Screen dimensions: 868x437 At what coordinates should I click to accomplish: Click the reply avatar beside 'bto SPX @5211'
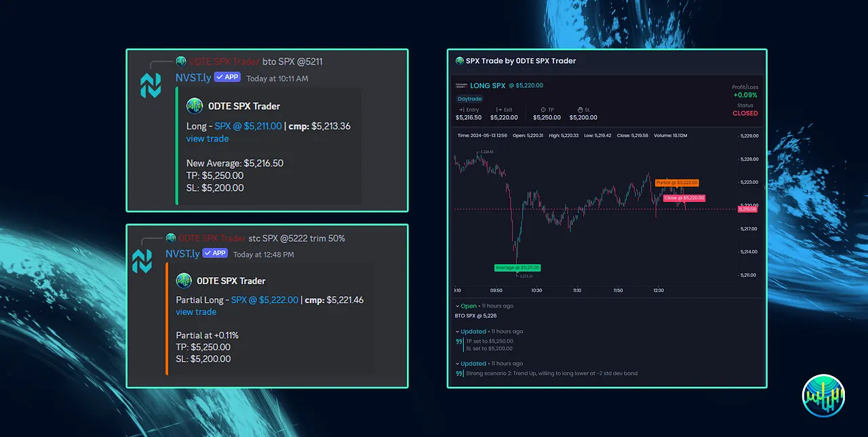[180, 62]
